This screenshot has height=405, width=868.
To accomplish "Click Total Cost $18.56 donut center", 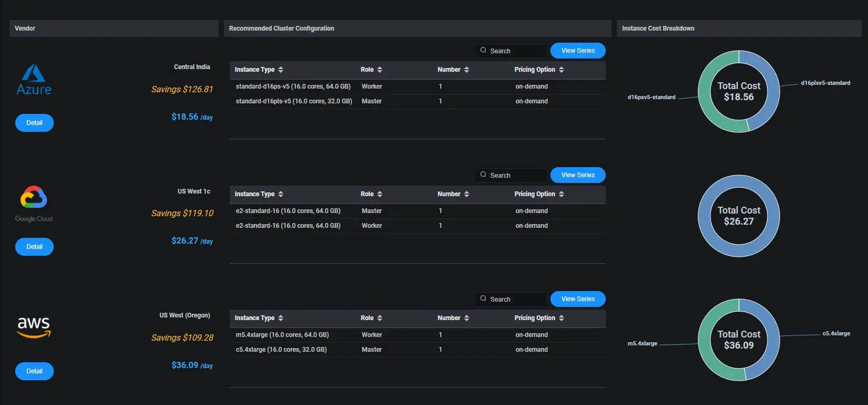I will point(739,91).
